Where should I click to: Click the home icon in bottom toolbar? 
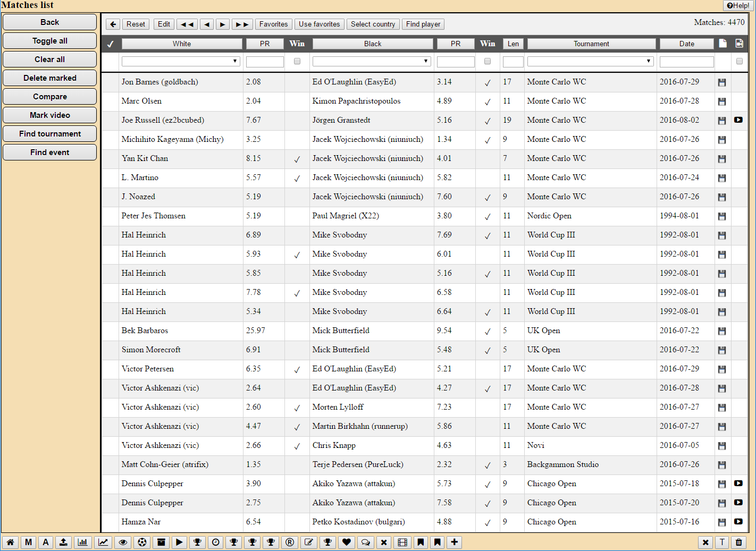click(10, 542)
